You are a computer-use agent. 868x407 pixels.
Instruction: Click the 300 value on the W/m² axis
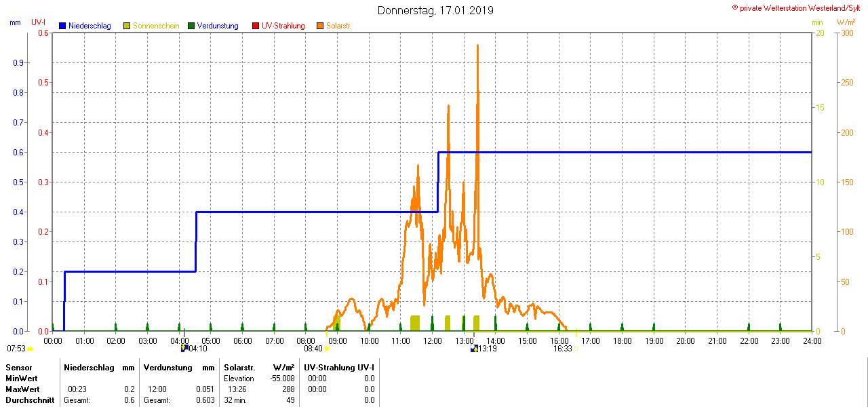click(x=846, y=33)
